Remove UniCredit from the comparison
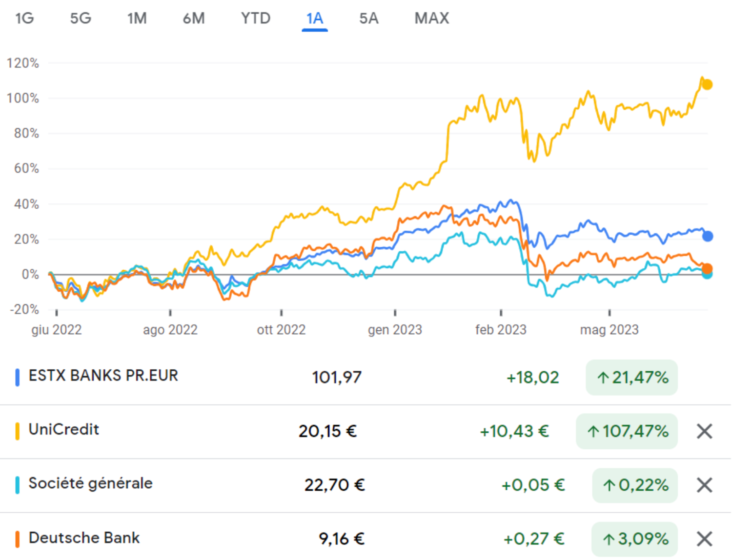Screen dimensions: 732x560 pos(705,431)
